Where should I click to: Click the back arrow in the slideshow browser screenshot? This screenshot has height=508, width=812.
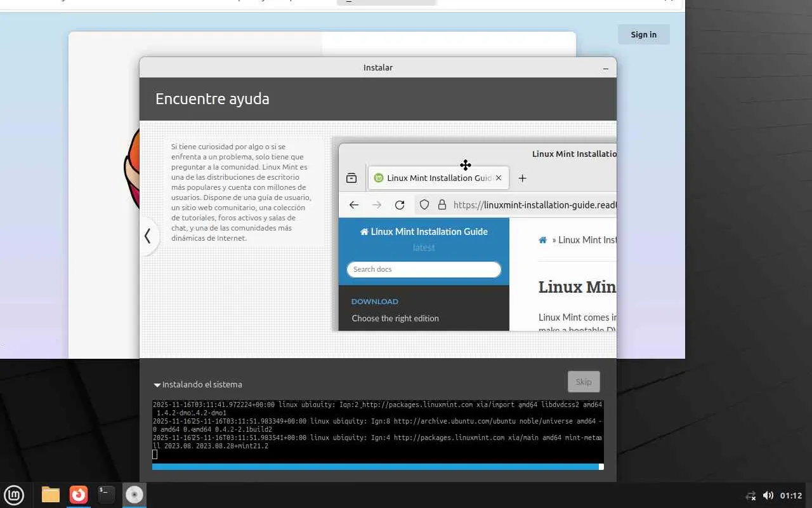click(354, 204)
